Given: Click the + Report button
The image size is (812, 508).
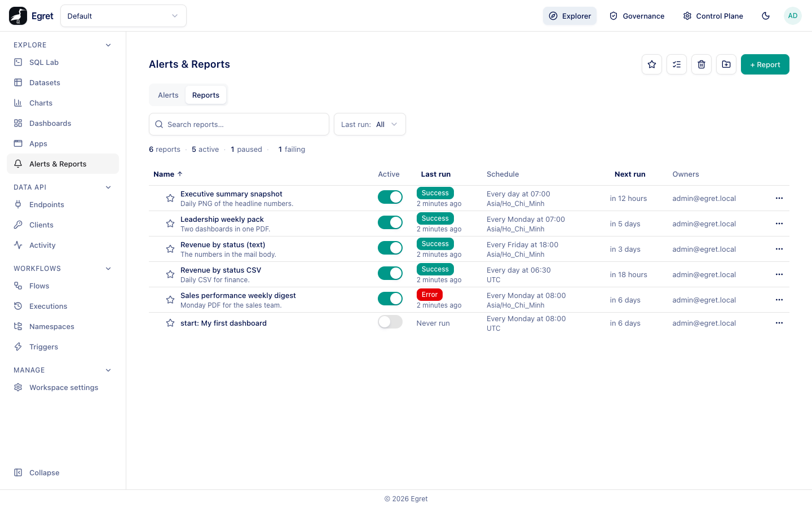Looking at the screenshot, I should 765,64.
